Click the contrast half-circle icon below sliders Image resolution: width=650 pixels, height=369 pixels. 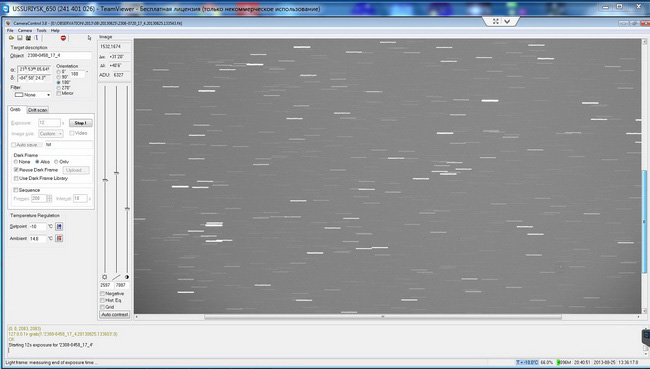click(x=127, y=277)
